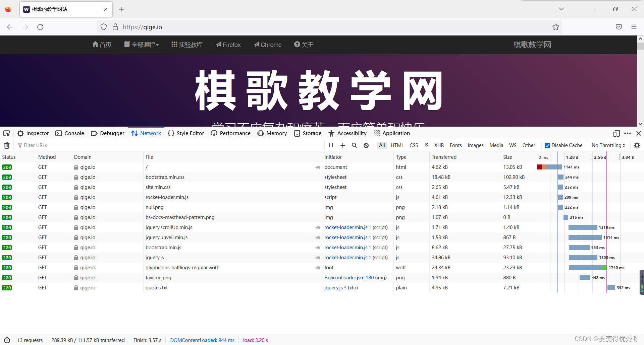Filter requests by Images
The height and width of the screenshot is (345, 644).
(x=476, y=145)
